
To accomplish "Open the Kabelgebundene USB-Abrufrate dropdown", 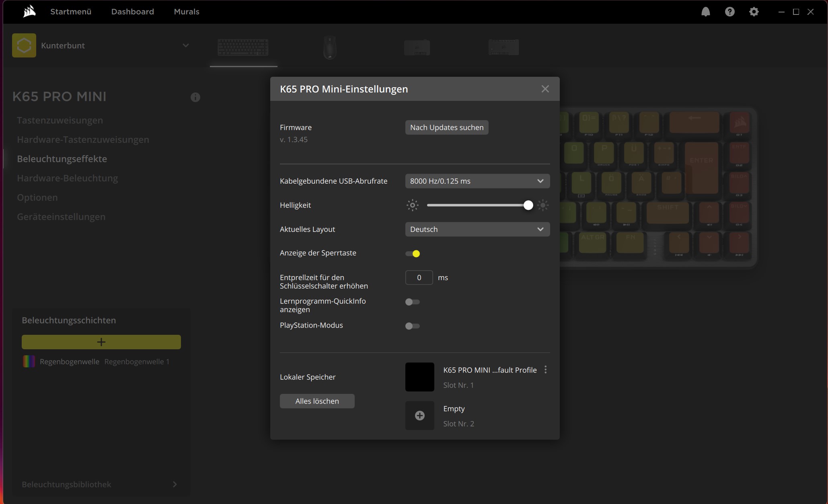I will click(477, 181).
